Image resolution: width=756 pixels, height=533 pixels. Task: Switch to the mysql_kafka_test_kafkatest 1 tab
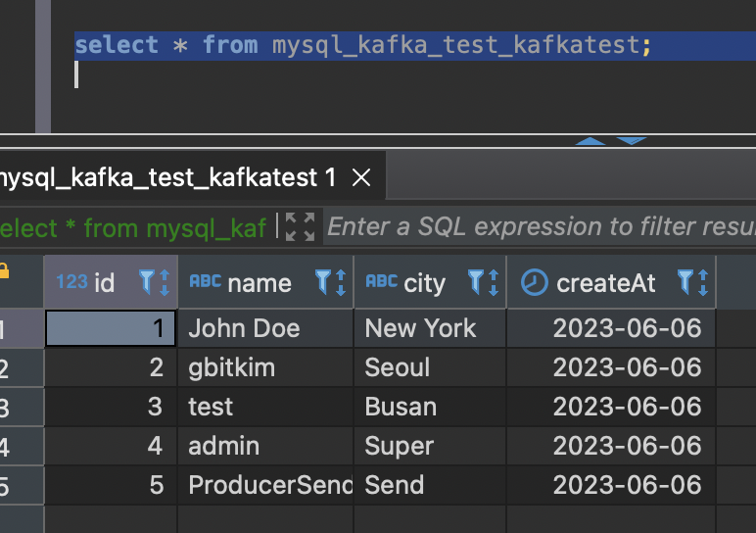166,177
